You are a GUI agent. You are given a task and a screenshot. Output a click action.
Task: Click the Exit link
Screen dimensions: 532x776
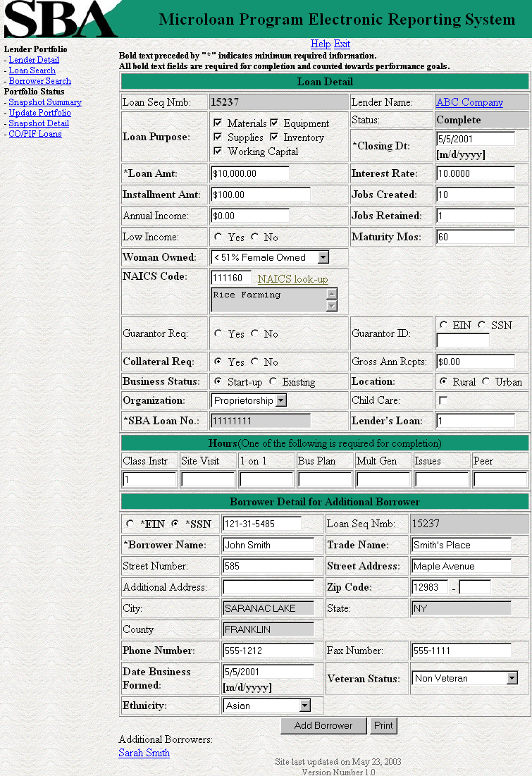pos(342,44)
